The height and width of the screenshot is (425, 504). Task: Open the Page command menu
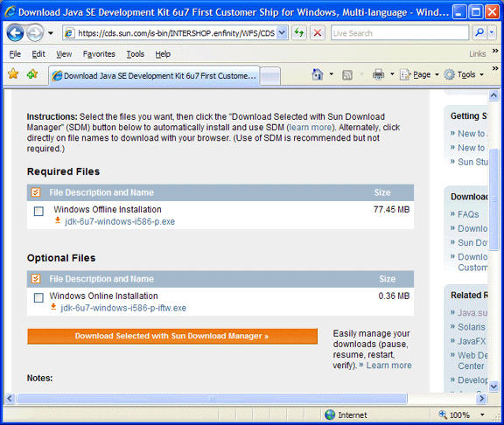[x=419, y=74]
